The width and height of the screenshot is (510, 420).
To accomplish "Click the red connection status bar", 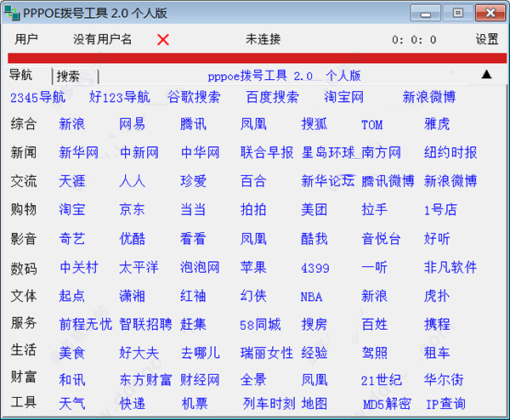I will pyautogui.click(x=255, y=58).
